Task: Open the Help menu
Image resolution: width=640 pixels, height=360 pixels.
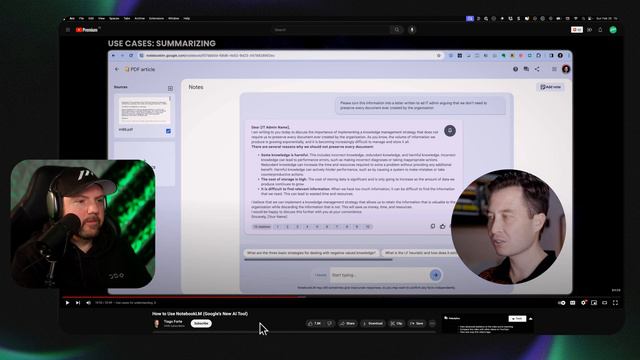Action: click(187, 18)
